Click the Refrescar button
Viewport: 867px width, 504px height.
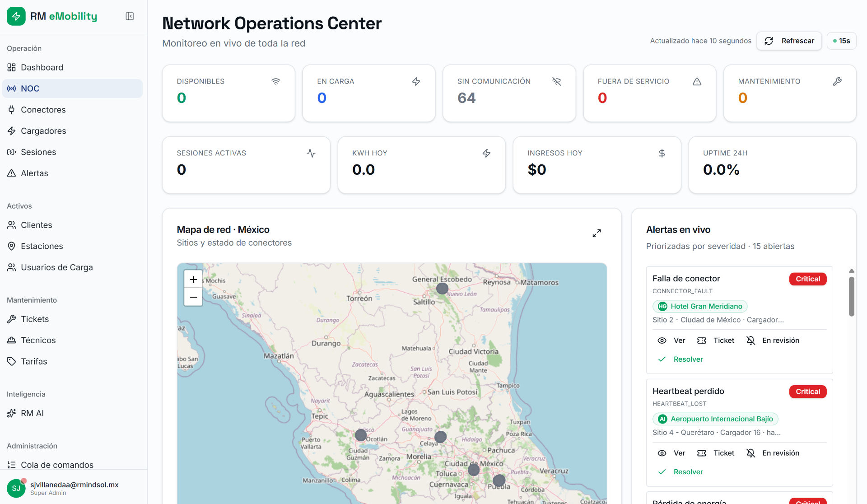tap(789, 41)
